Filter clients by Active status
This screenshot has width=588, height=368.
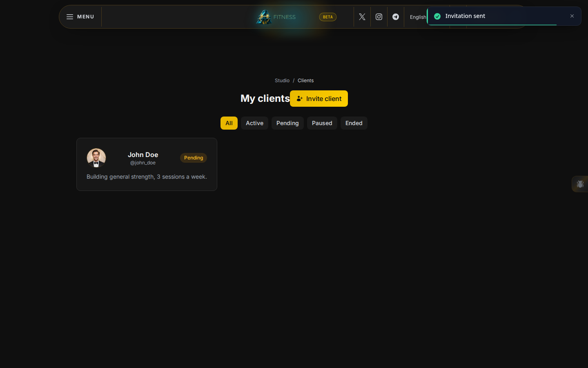click(254, 123)
